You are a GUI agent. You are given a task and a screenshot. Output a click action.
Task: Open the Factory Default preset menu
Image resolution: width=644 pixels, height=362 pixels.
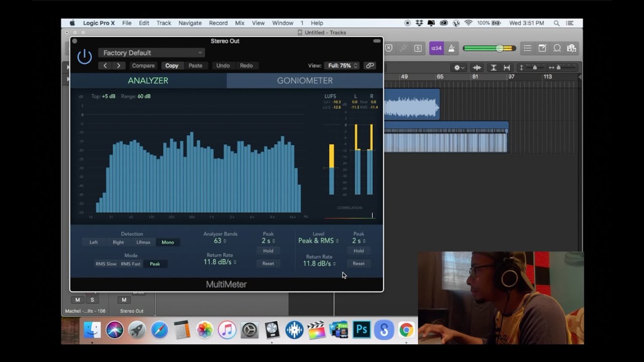click(151, 53)
